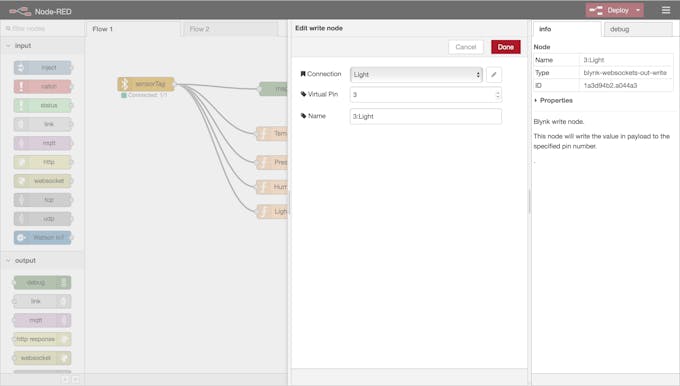Select the udp input node
Screen dimensions: 680x386
[x=42, y=219]
